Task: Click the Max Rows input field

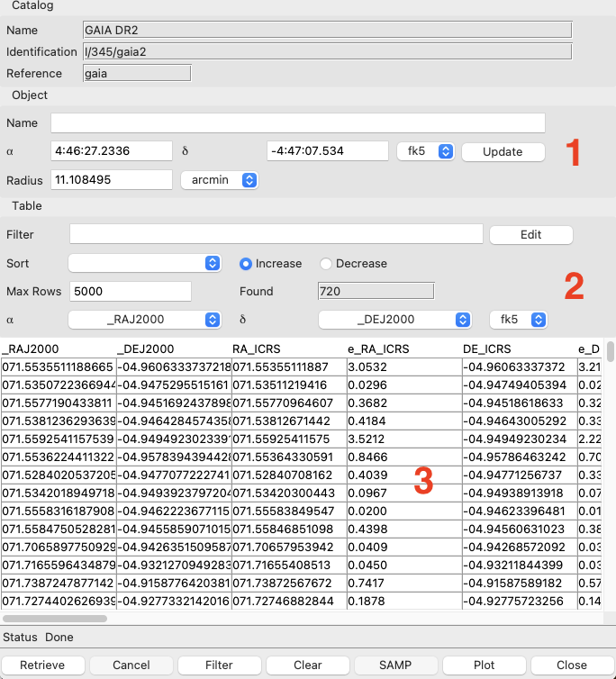Action: 131,292
